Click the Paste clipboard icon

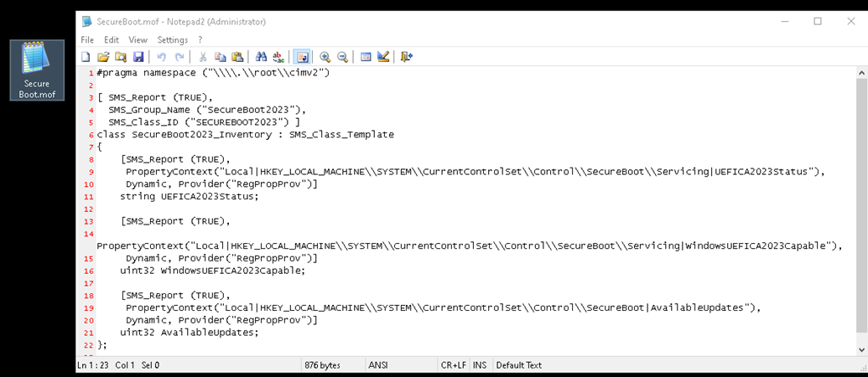[237, 57]
